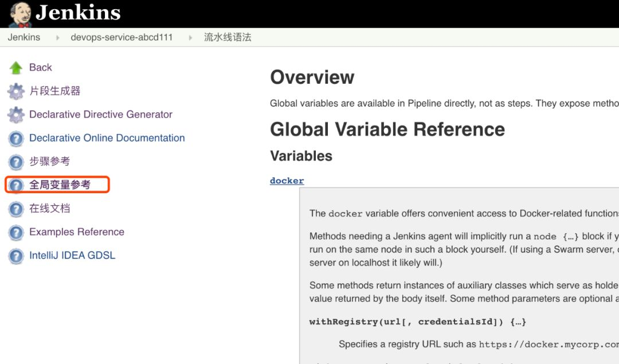This screenshot has height=364, width=619.
Task: Click the Declarative Directive Generator gear icon
Action: [x=16, y=115]
